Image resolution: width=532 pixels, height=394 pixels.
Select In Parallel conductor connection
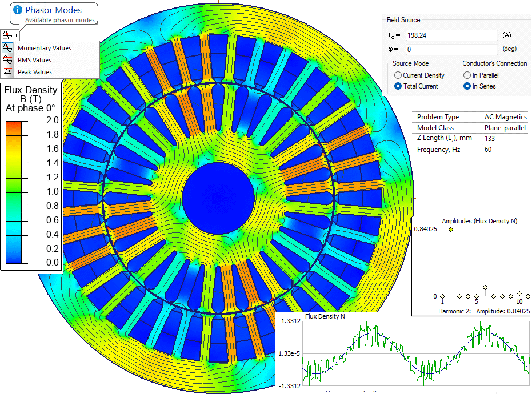tap(467, 75)
